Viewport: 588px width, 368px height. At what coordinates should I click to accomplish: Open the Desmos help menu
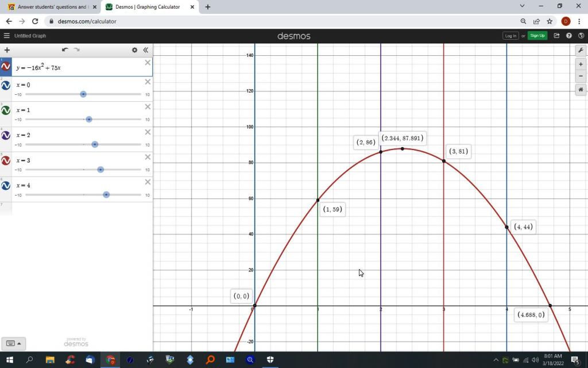(x=569, y=36)
